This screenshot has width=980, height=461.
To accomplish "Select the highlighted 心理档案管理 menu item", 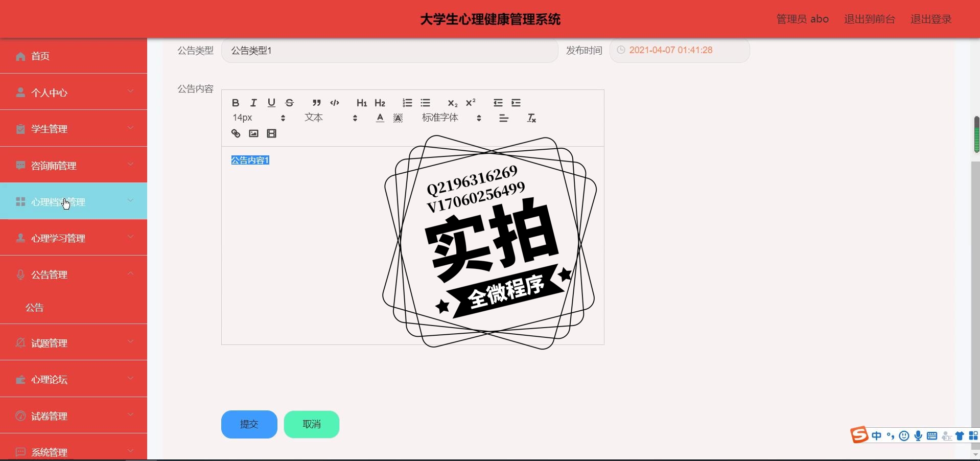I will coord(74,201).
